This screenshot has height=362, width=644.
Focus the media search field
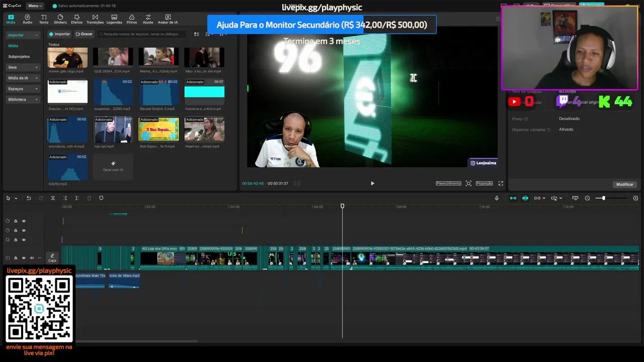coord(142,34)
